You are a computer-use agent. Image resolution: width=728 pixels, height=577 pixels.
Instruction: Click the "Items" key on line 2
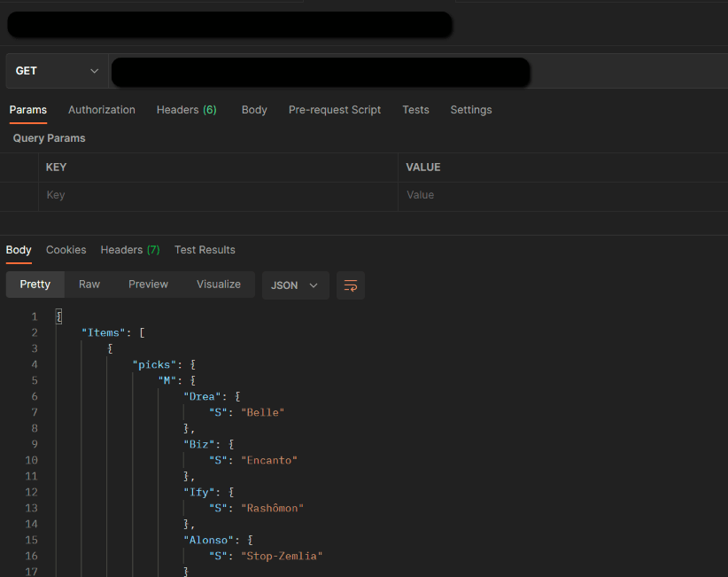coord(104,333)
